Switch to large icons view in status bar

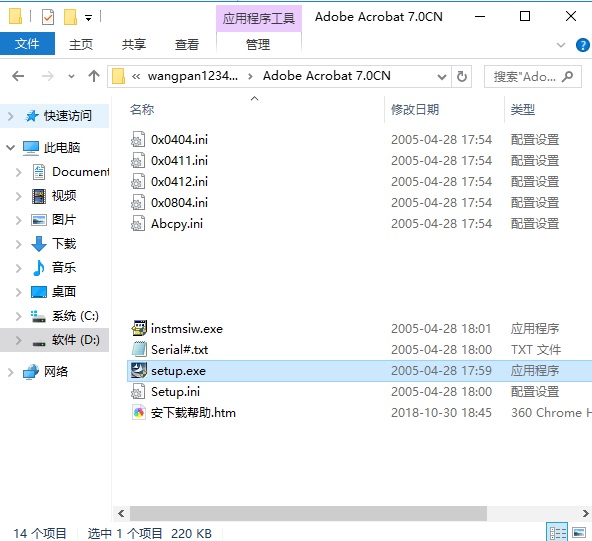tap(579, 533)
